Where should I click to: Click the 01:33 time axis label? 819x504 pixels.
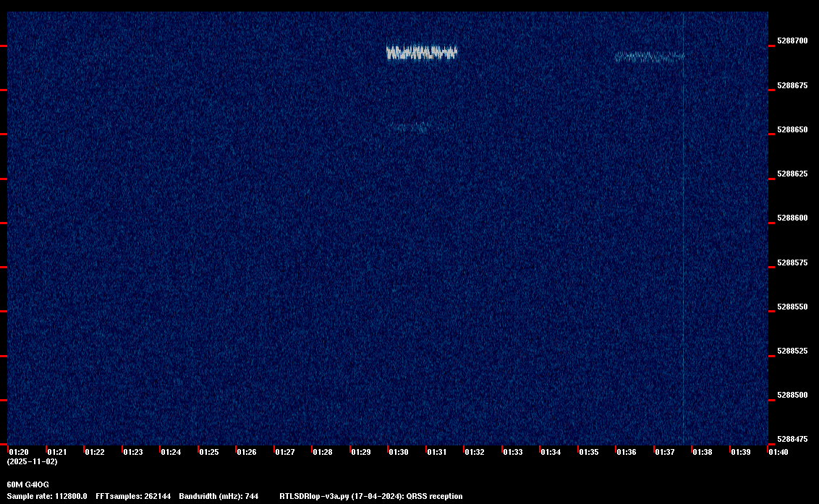point(512,452)
